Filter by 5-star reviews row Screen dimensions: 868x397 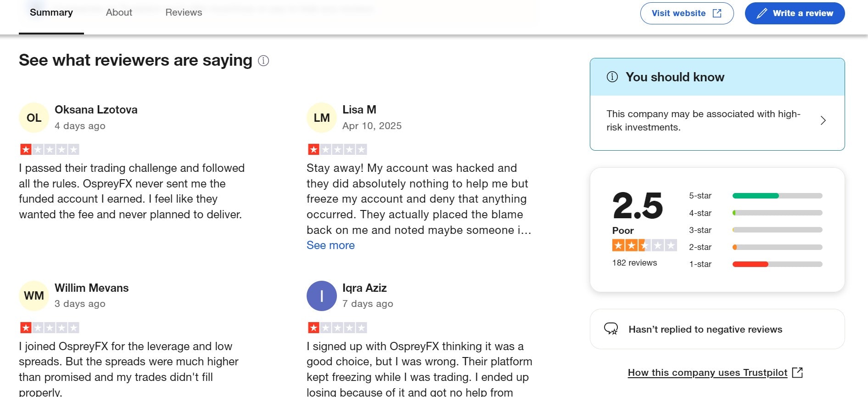(x=755, y=196)
